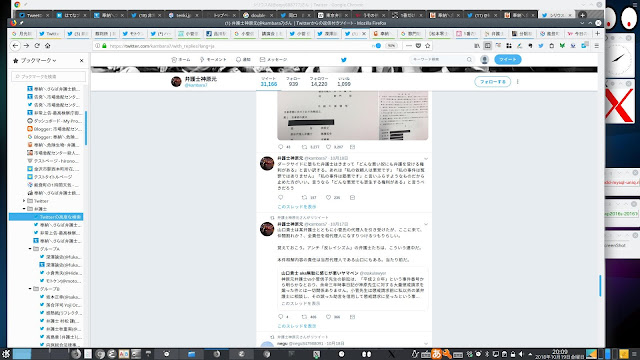
Task: Toggle the Firefox sidebar button
Action: (487, 46)
